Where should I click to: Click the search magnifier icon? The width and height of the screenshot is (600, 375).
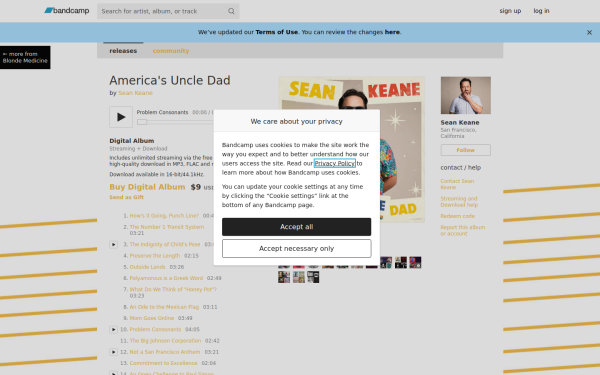point(231,11)
